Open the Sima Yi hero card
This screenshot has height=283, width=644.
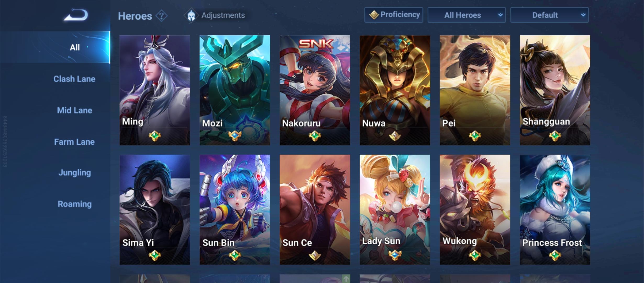point(155,210)
